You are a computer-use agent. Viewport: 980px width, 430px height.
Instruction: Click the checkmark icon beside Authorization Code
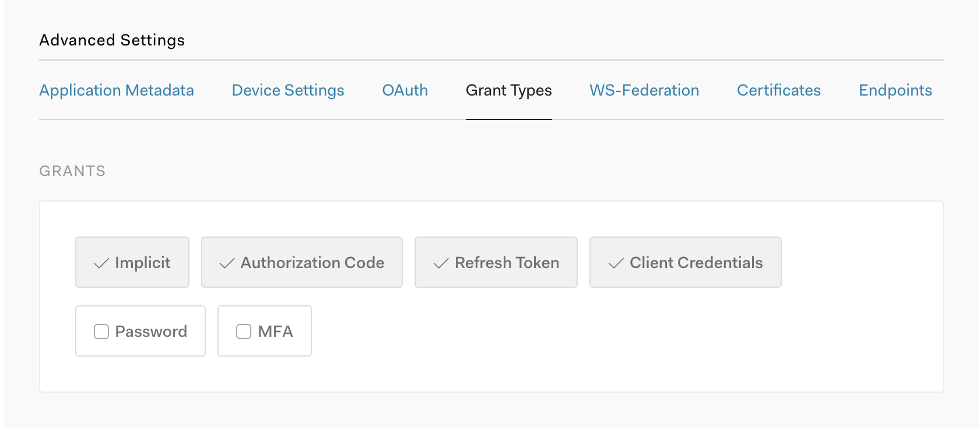[x=227, y=263]
